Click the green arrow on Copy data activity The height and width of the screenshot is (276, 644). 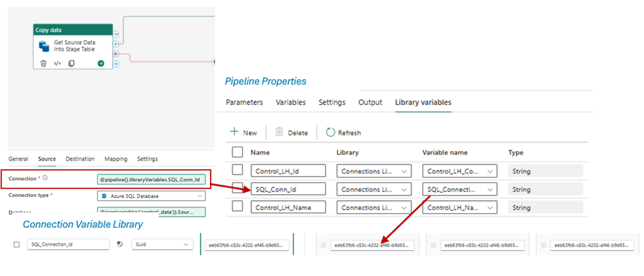pyautogui.click(x=101, y=63)
